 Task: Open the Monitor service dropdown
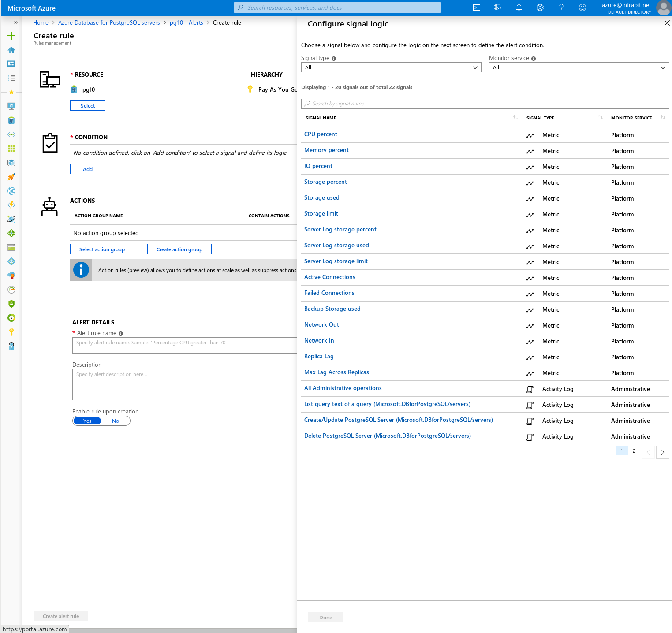click(579, 67)
